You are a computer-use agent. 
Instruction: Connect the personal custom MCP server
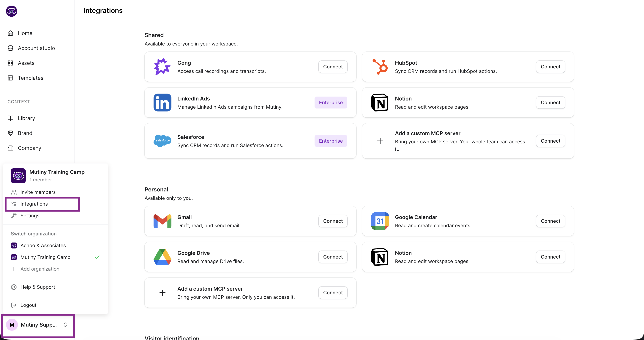(x=333, y=293)
